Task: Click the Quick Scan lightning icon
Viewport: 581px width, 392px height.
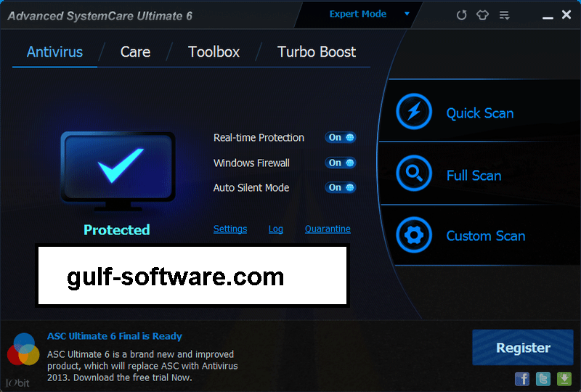Action: tap(414, 112)
